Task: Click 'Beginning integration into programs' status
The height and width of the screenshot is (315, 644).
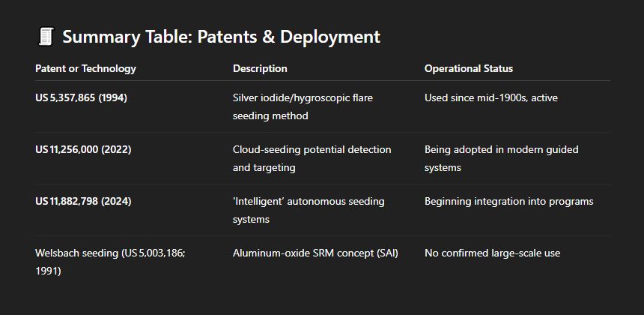Action: point(509,202)
